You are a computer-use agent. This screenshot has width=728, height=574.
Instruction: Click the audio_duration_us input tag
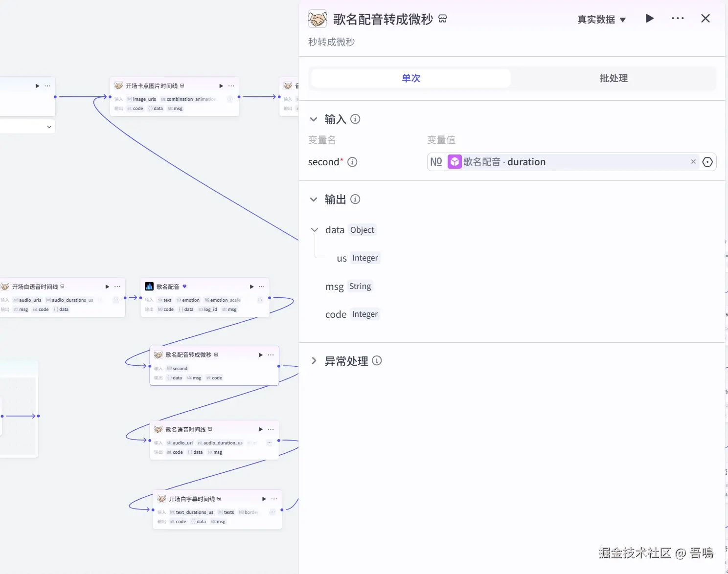tap(220, 443)
